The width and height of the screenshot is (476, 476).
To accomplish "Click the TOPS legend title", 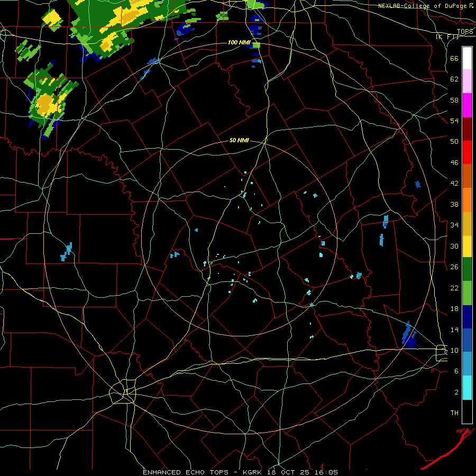I will 465,32.
